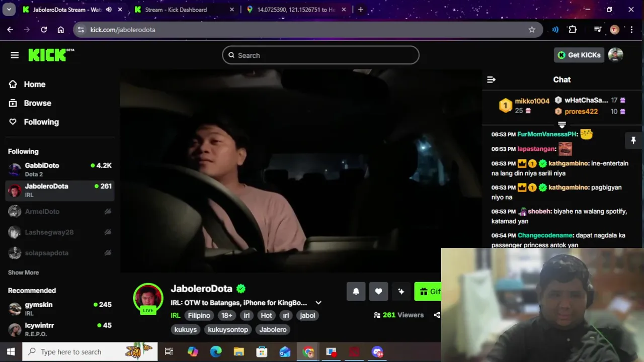Click the sparkle subscribe button

401,291
